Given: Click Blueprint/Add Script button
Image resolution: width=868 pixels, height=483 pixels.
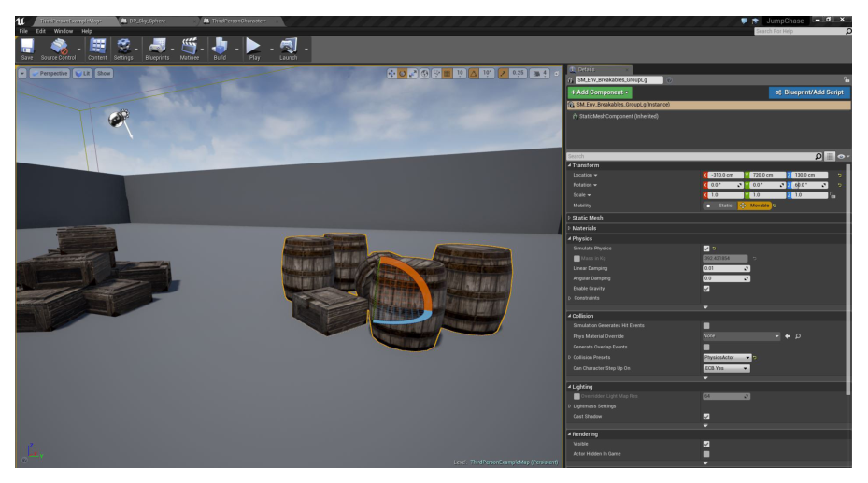Looking at the screenshot, I should pyautogui.click(x=809, y=92).
